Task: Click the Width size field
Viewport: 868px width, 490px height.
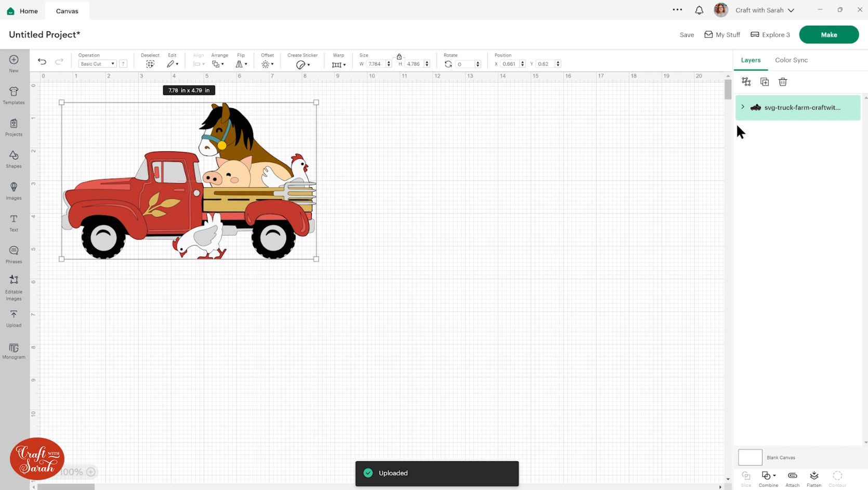Action: (x=376, y=64)
